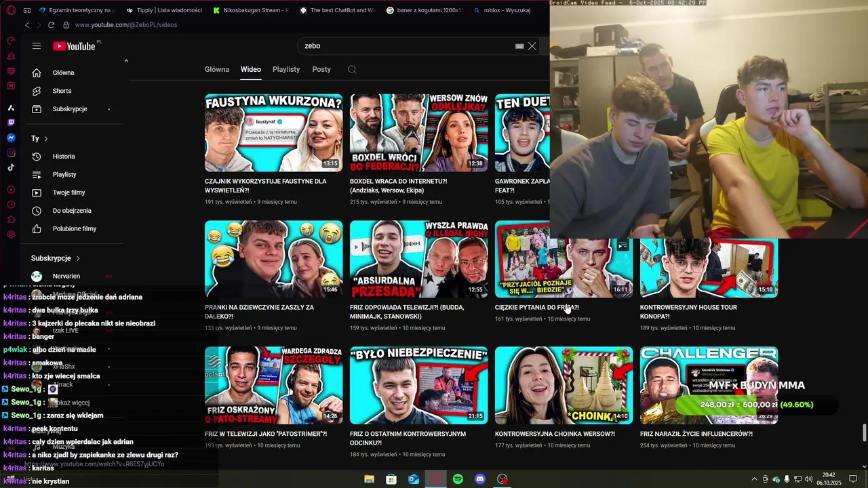Select the Wideo channel tab
The height and width of the screenshot is (488, 868).
pyautogui.click(x=250, y=69)
